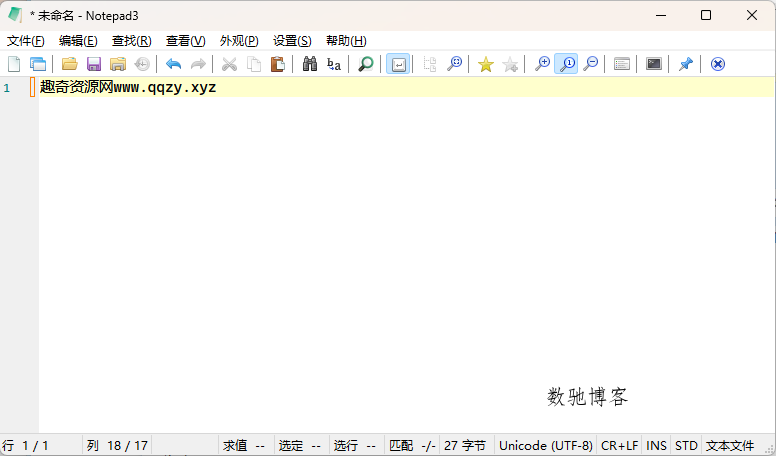Click the Copy pages icon
This screenshot has width=776, height=456.
[254, 64]
